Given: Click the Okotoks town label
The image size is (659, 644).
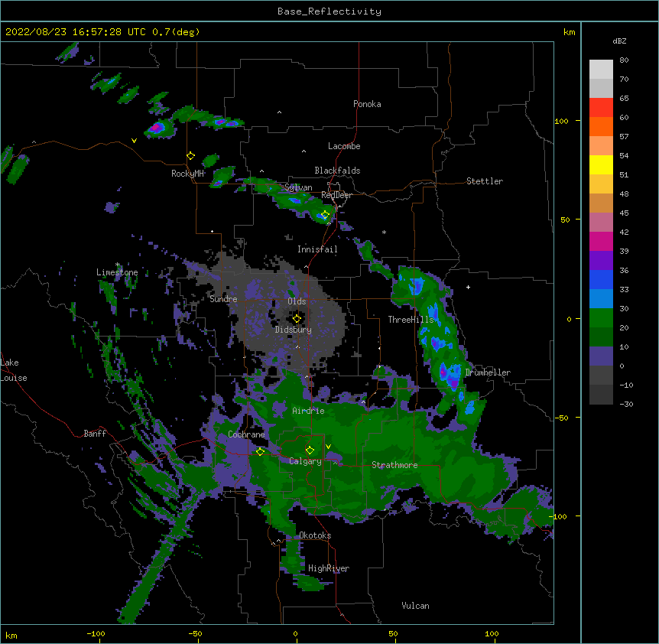Looking at the screenshot, I should [x=315, y=535].
